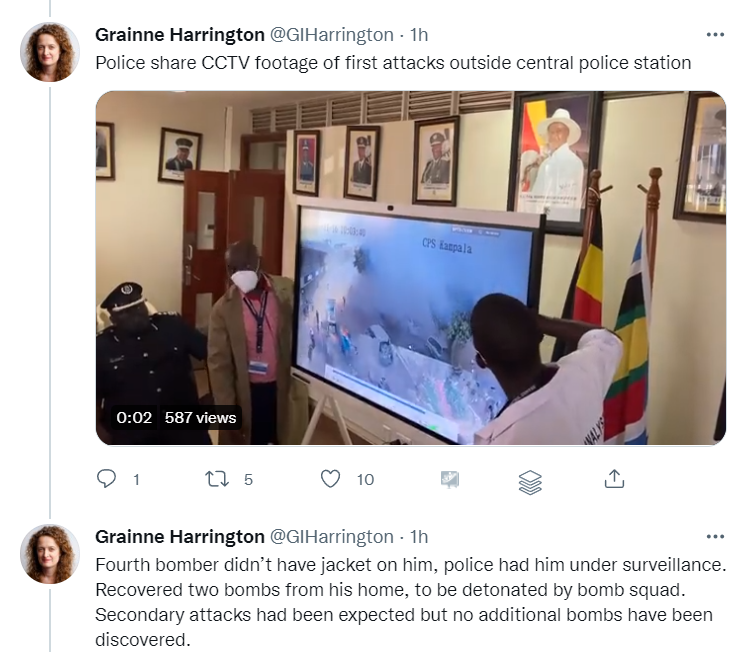Image resolution: width=747 pixels, height=652 pixels.
Task: Open Grainne Harrington name on first tweet
Action: tap(180, 35)
